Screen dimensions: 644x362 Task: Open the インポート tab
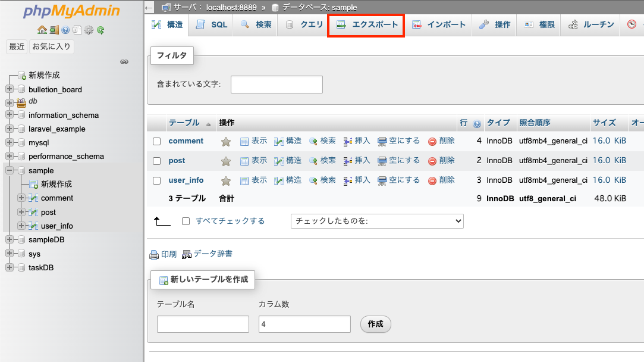coord(439,24)
